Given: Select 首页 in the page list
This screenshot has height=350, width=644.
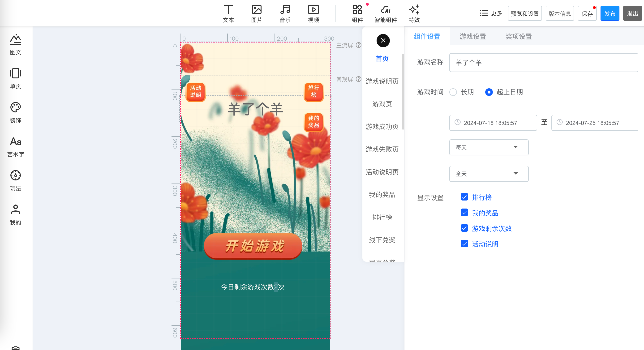Looking at the screenshot, I should click(x=382, y=59).
